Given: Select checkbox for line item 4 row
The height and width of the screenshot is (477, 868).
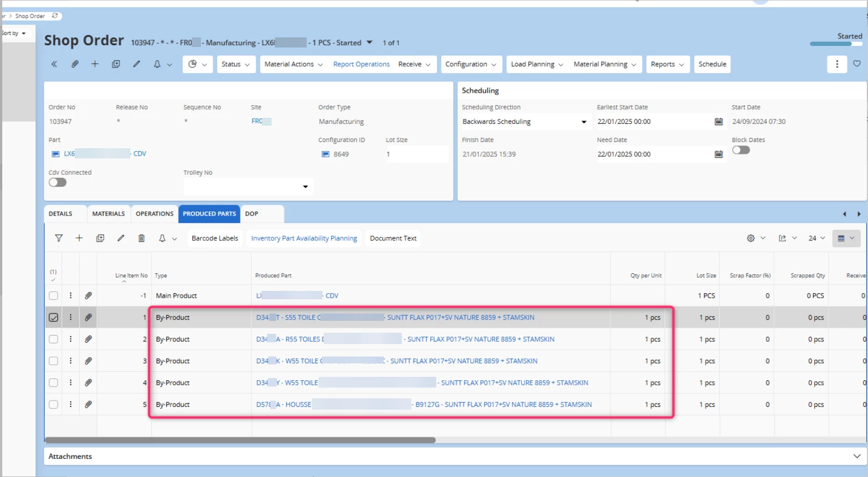Looking at the screenshot, I should (53, 383).
